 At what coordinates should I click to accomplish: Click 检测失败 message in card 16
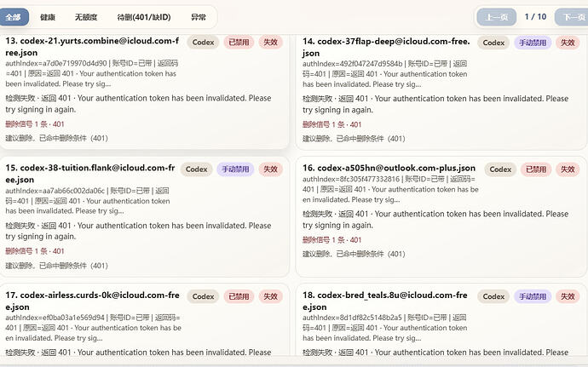pyautogui.click(x=435, y=220)
